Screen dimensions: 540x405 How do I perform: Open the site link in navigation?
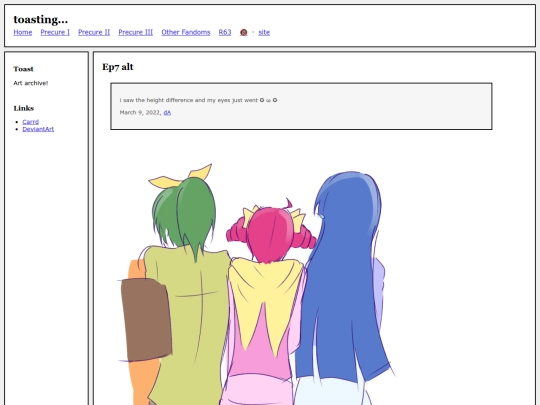(264, 32)
